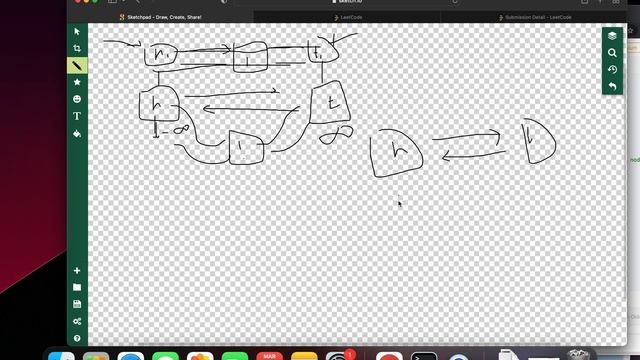
Task: Open the smiley Clipart tool
Action: click(77, 99)
